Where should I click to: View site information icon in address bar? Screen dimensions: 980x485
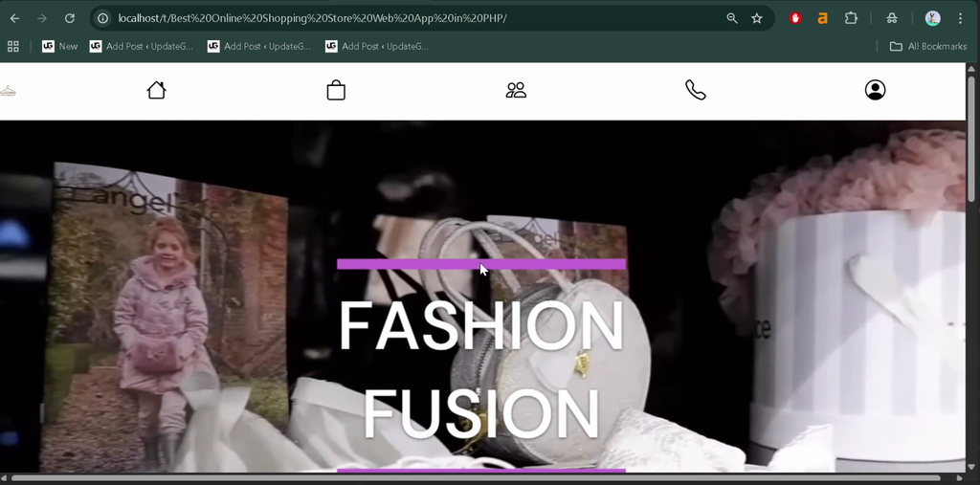pos(103,18)
